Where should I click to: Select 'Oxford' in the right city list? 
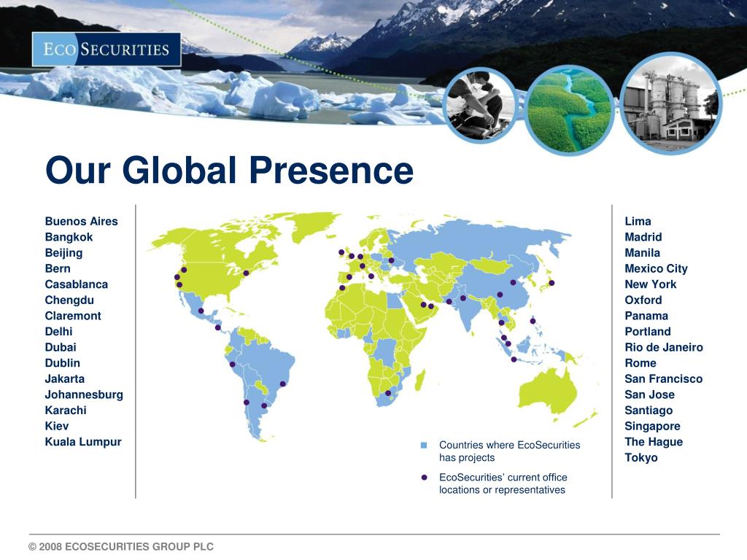643,300
